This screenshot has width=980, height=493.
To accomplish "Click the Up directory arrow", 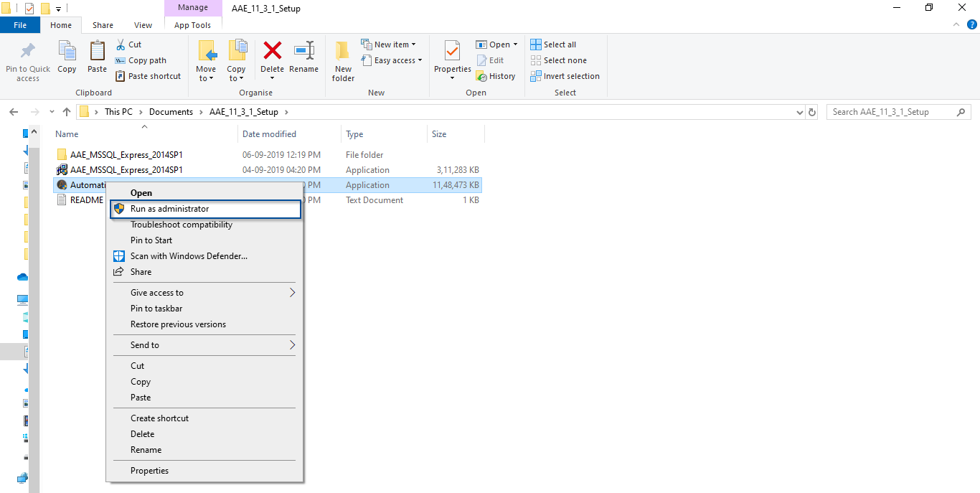I will tap(67, 112).
